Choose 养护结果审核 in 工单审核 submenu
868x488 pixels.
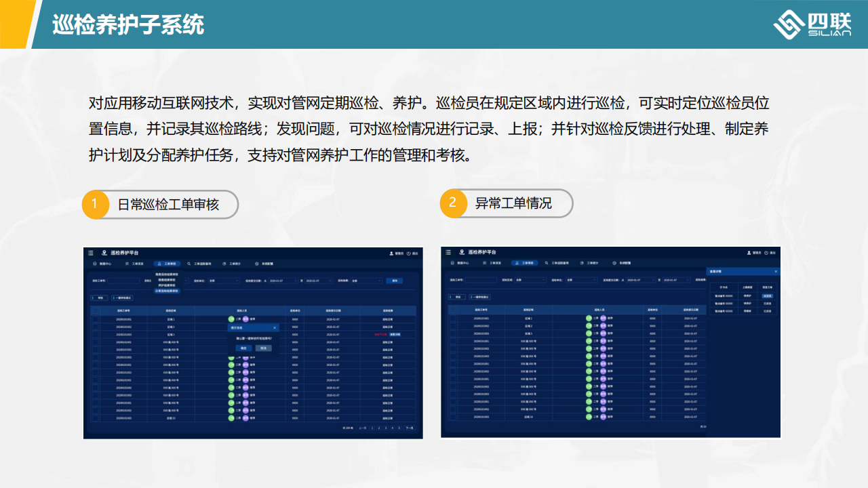pyautogui.click(x=167, y=285)
